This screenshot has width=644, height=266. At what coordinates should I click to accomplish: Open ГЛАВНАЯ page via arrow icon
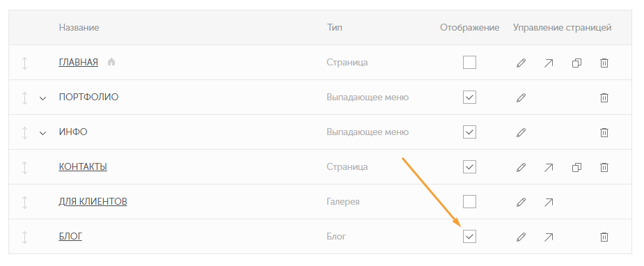pyautogui.click(x=549, y=63)
